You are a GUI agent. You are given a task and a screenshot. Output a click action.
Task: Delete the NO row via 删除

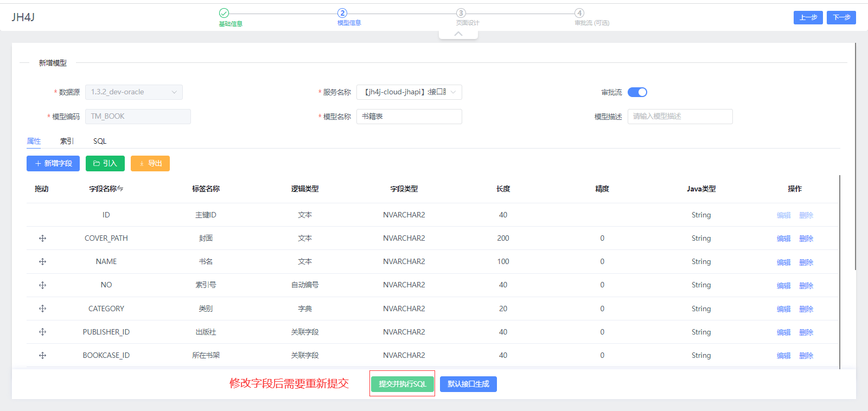tap(806, 286)
